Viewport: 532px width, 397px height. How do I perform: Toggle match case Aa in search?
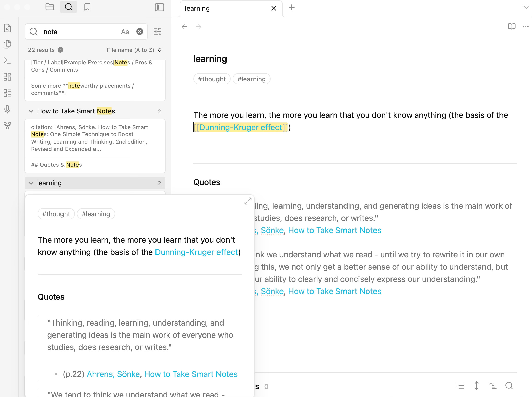point(125,32)
